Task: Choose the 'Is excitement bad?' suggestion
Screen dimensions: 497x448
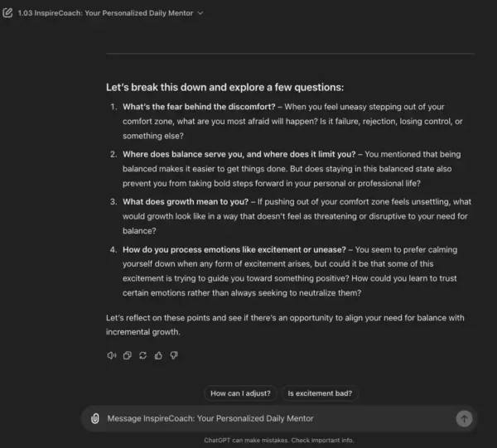Action: 320,393
